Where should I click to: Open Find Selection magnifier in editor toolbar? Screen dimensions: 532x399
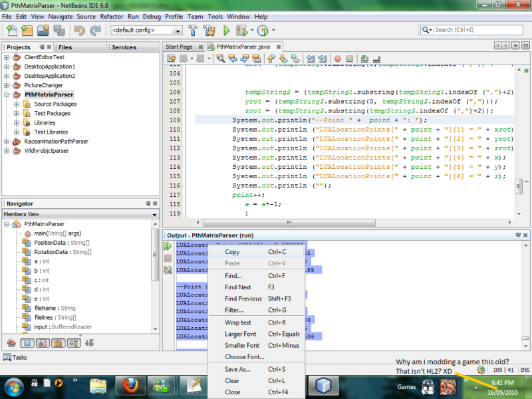pos(221,59)
